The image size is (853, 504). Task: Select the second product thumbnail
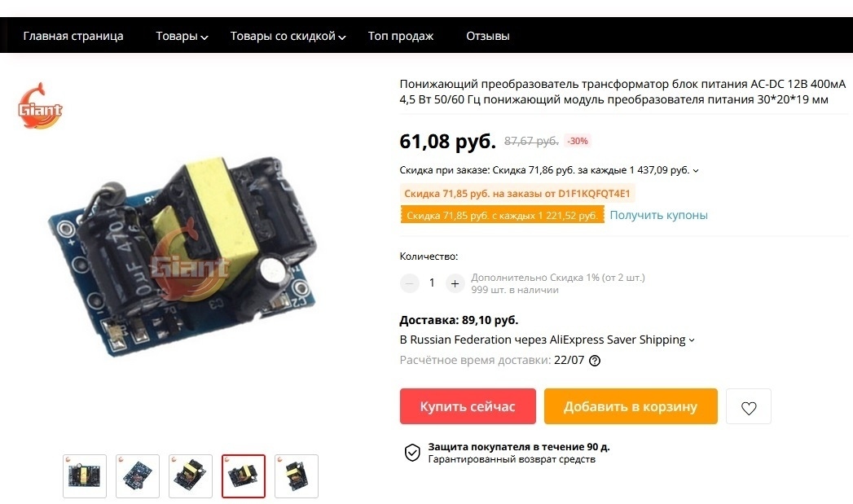138,476
